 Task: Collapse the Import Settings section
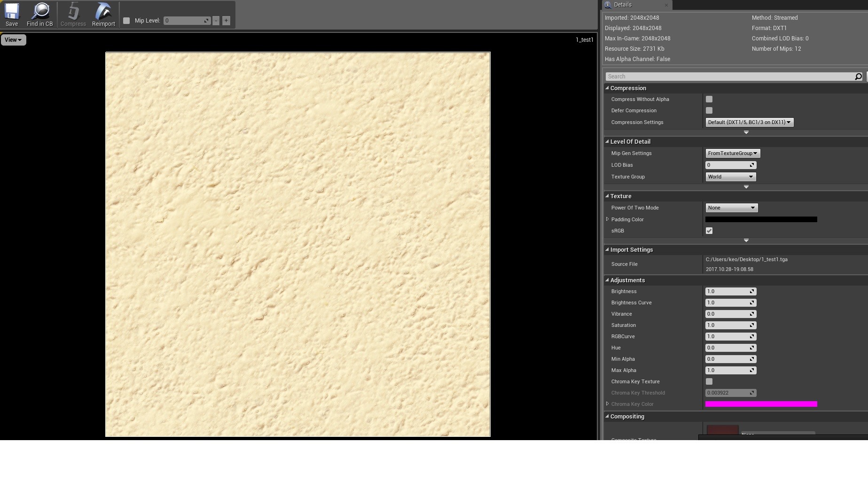pos(607,249)
